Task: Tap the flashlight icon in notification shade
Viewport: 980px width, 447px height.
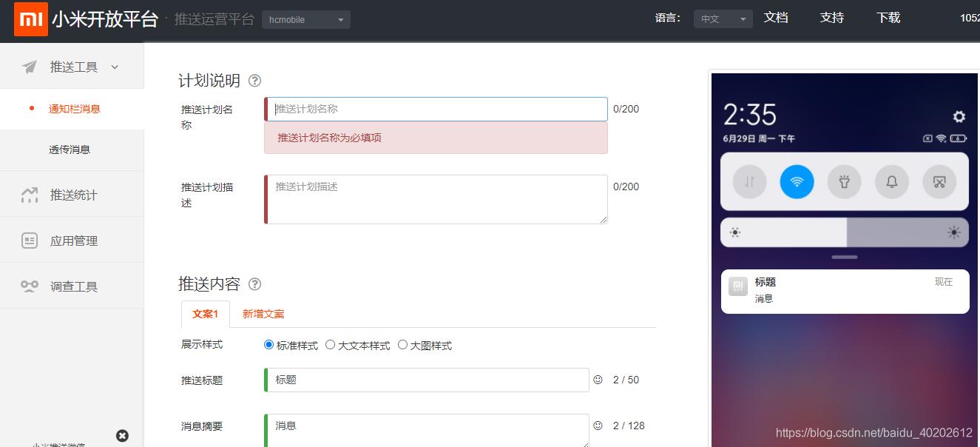Action: pyautogui.click(x=844, y=181)
